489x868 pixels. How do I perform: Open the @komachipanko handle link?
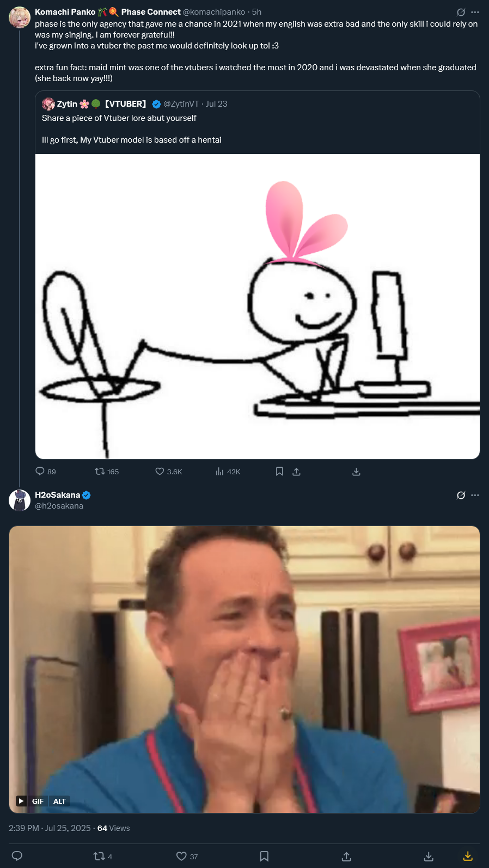tap(214, 12)
